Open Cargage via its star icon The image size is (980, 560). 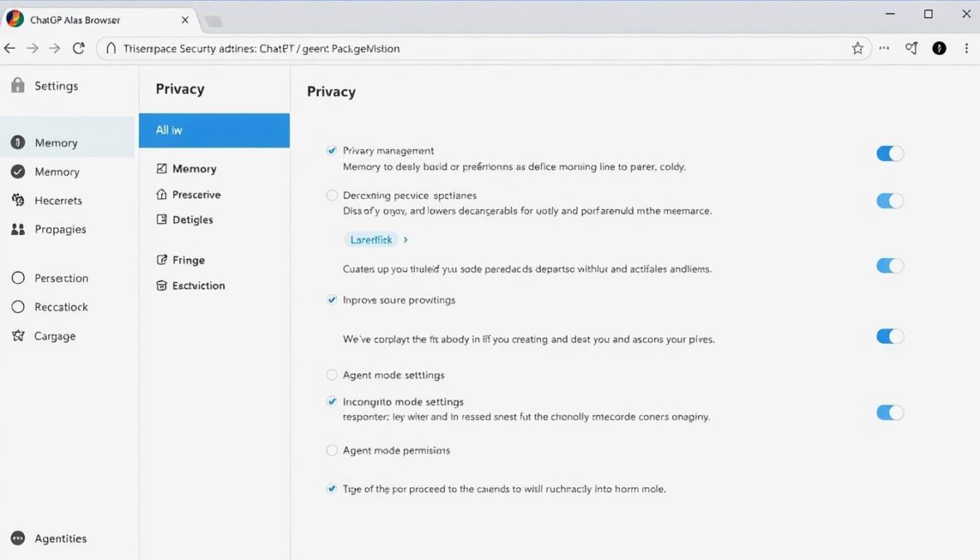pyautogui.click(x=18, y=336)
